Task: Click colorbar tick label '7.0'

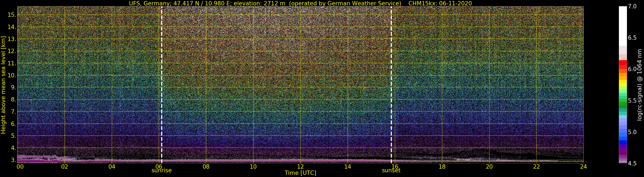Action: [x=632, y=6]
